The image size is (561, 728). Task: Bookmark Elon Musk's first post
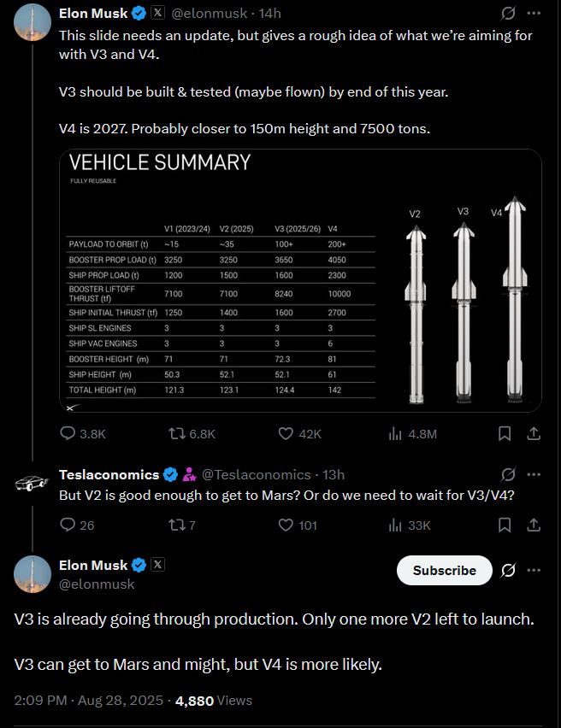click(505, 433)
